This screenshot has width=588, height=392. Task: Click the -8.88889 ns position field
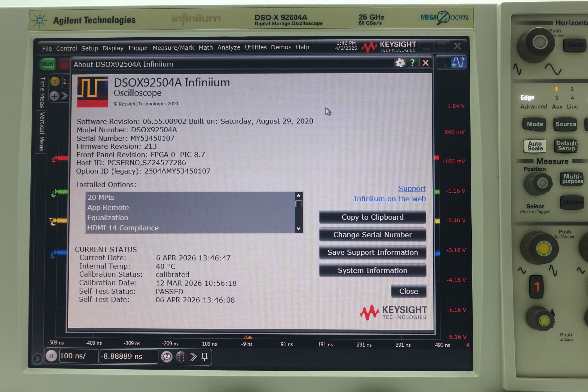pyautogui.click(x=129, y=356)
